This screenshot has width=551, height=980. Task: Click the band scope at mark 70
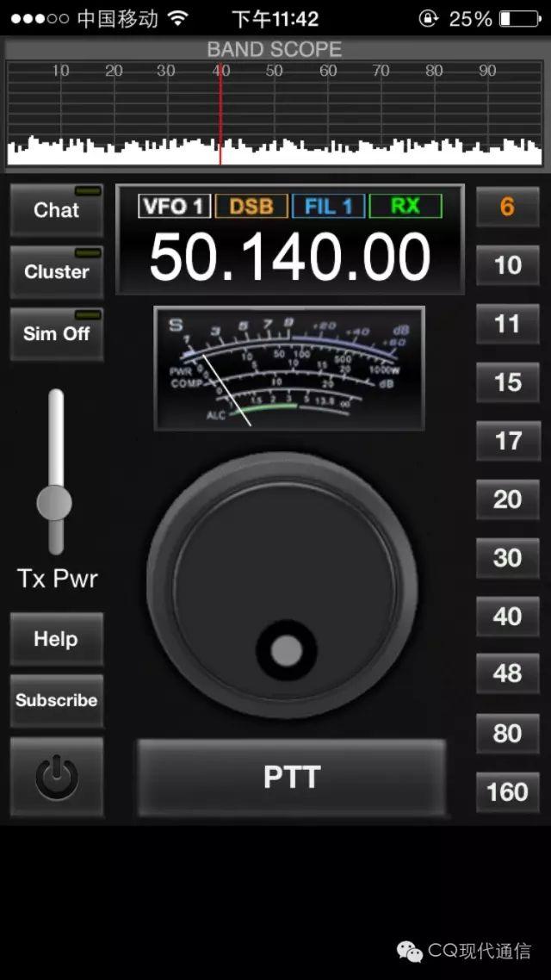coord(381,71)
